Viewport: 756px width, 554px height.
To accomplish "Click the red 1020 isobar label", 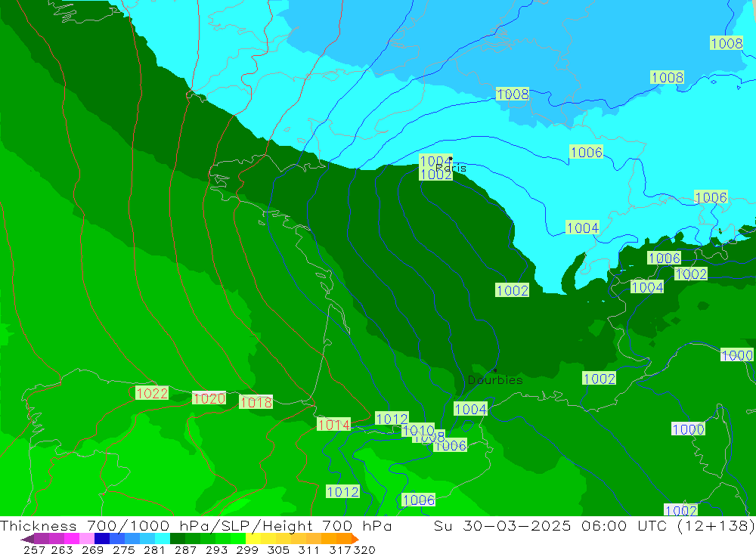I will tap(209, 398).
